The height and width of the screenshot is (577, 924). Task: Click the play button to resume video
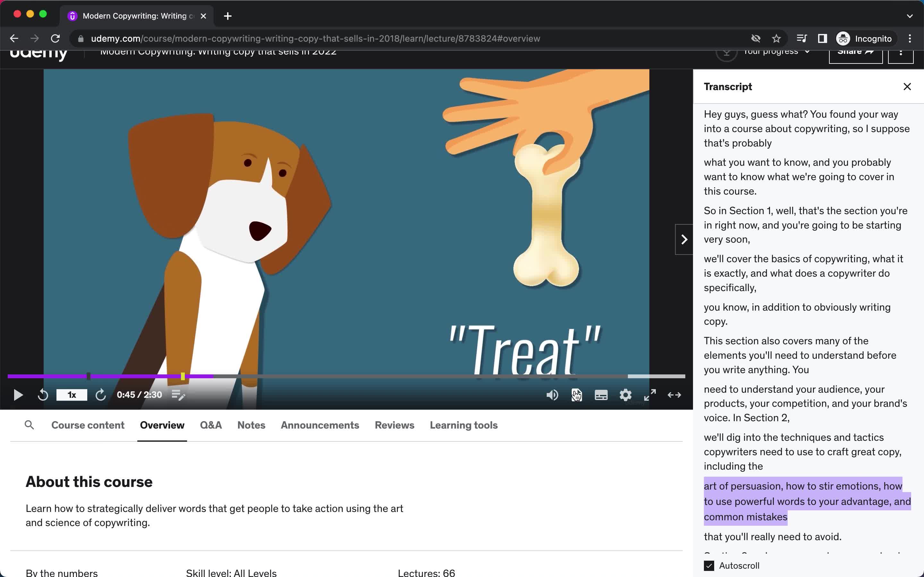coord(18,394)
